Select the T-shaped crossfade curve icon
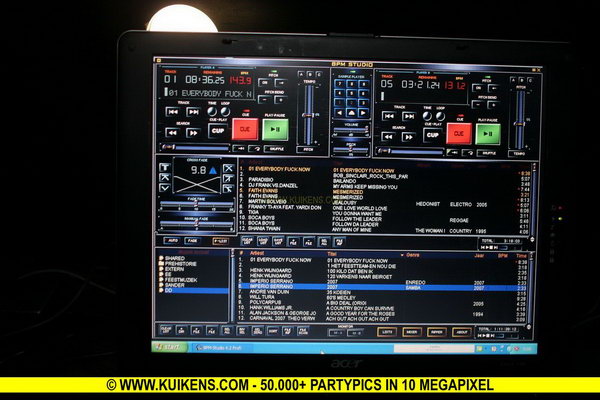The height and width of the screenshot is (400, 600). [x=165, y=167]
